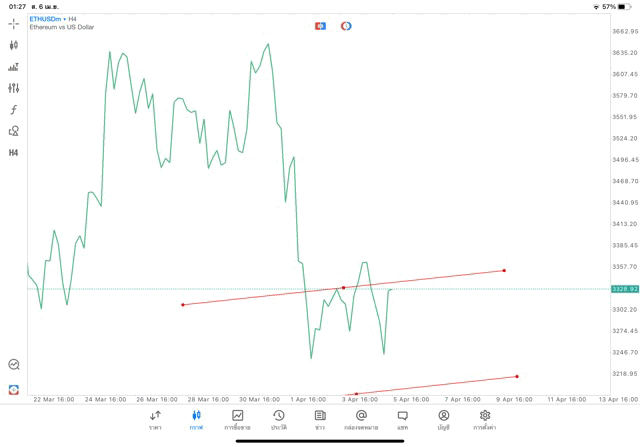
Task: Open the ประวัติ (History) tab
Action: (278, 420)
